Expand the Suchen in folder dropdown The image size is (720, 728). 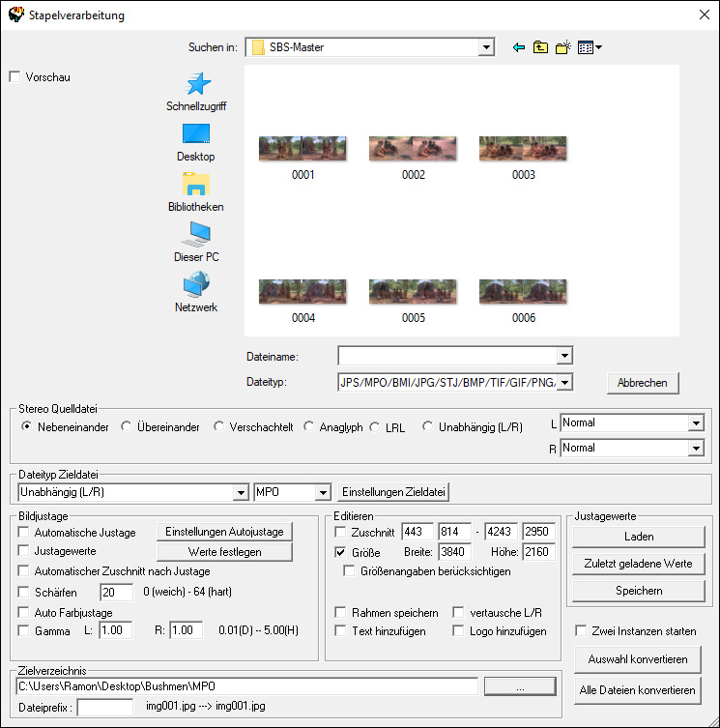click(x=485, y=46)
